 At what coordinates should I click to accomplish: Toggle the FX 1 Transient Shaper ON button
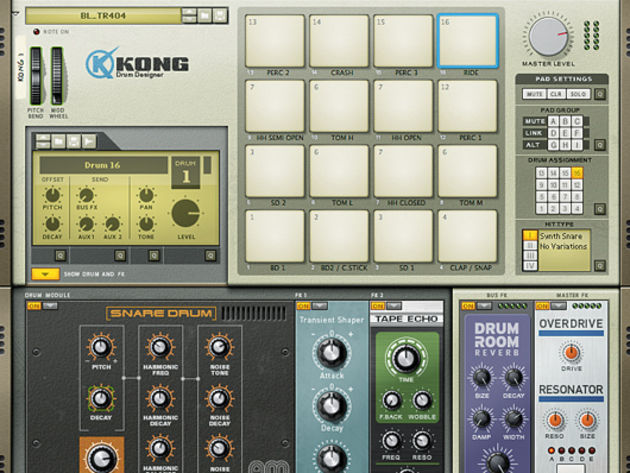point(303,306)
